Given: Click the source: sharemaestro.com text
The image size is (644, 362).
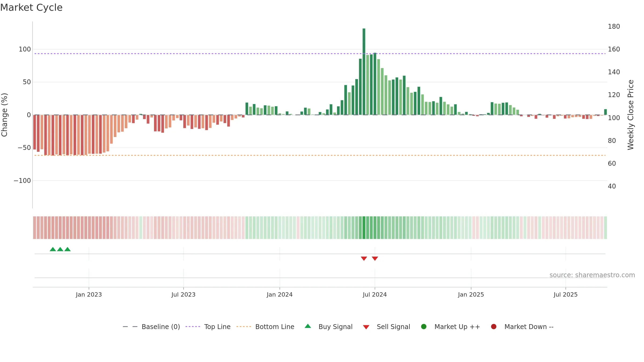Looking at the screenshot, I should pyautogui.click(x=592, y=275).
